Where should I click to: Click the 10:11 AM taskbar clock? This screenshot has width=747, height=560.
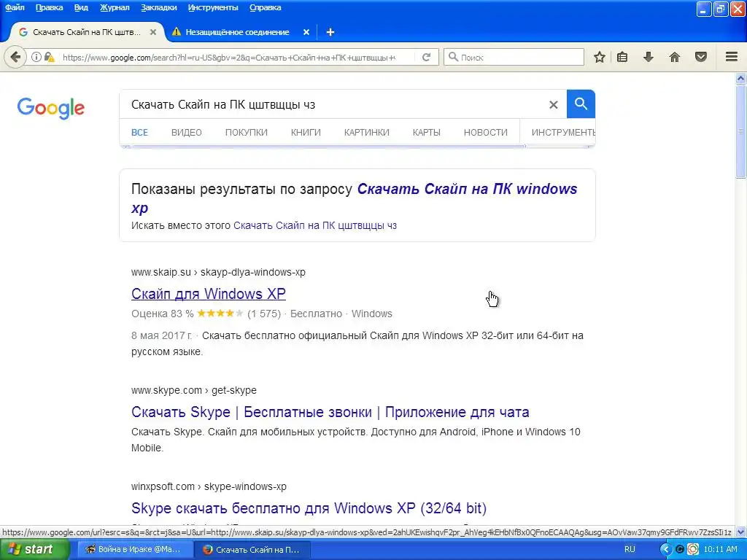720,549
